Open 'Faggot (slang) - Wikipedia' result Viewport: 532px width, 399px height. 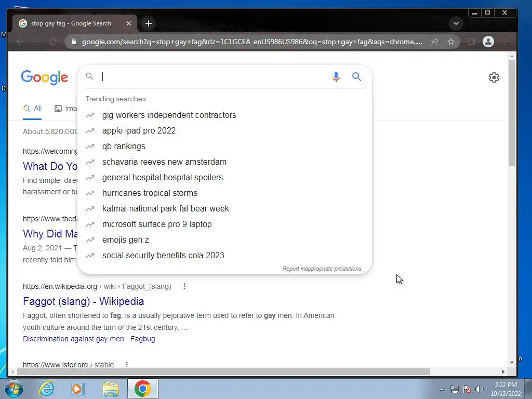84,301
